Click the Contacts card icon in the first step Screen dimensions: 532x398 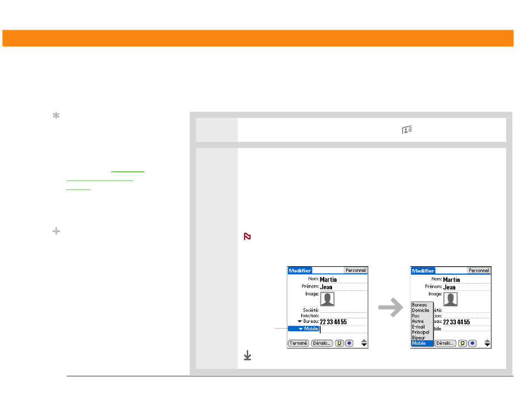pyautogui.click(x=407, y=129)
